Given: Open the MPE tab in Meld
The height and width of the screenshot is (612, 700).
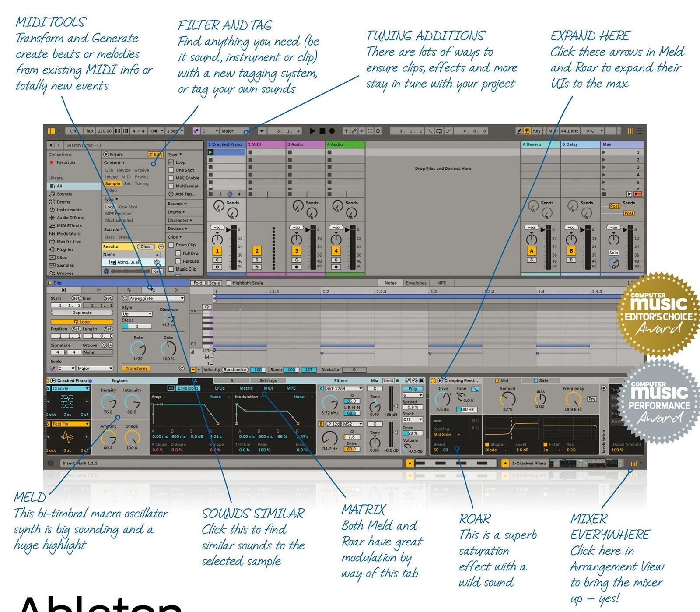Looking at the screenshot, I should [291, 388].
